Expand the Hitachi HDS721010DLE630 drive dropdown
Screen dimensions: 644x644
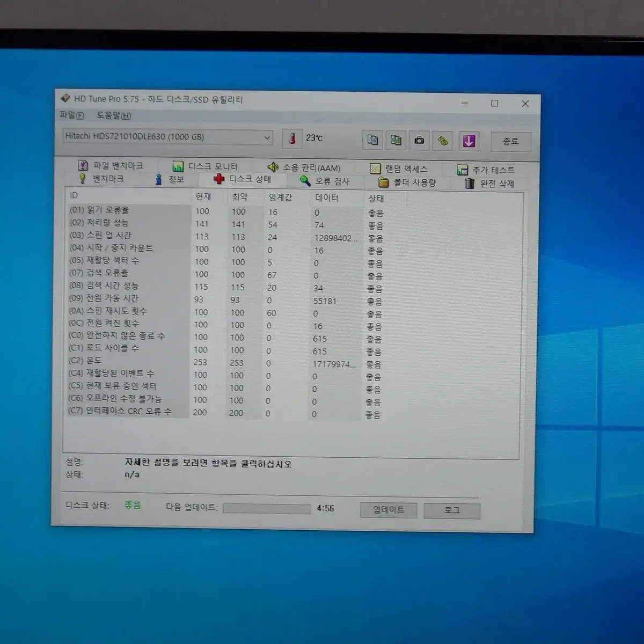[167, 137]
